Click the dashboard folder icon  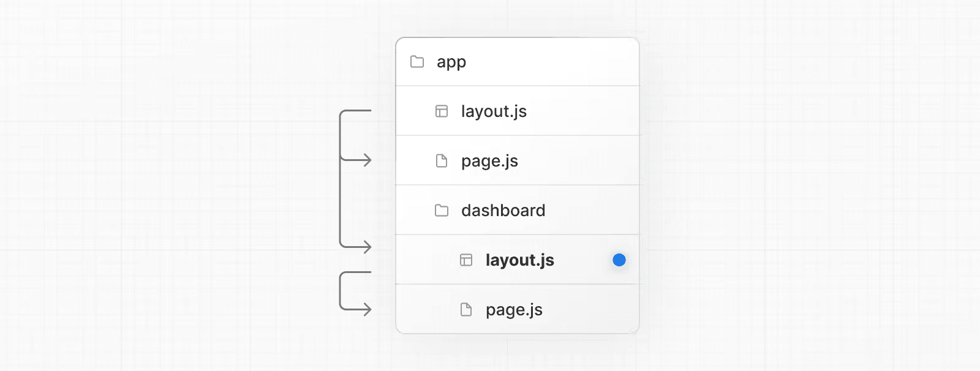(x=442, y=211)
